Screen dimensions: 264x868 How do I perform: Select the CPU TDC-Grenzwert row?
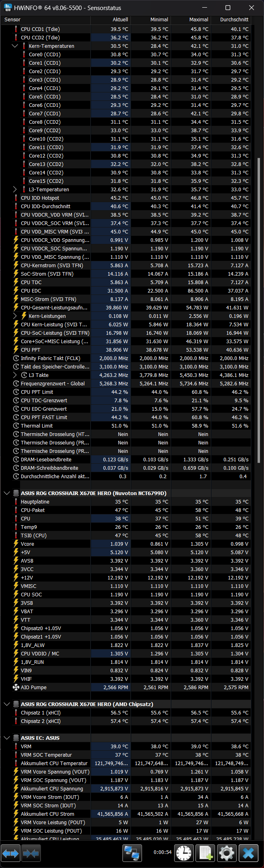[126, 400]
